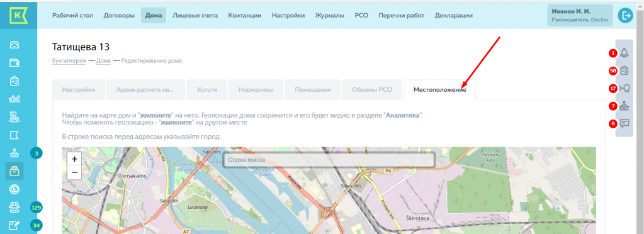Open the reception desk icon in left sidebar
Viewport: 644px width, 234px height.
click(x=14, y=153)
